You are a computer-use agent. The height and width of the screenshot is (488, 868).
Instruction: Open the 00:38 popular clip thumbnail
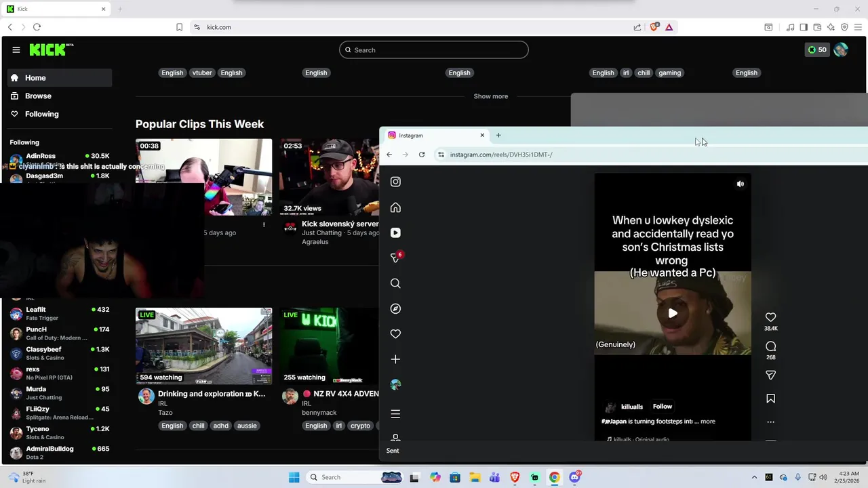203,176
